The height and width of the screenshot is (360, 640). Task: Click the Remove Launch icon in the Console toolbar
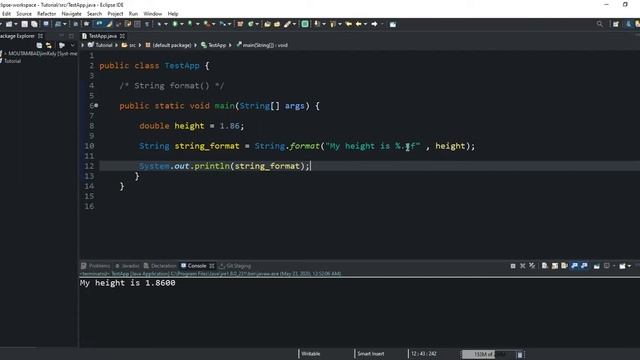pyautogui.click(x=523, y=266)
